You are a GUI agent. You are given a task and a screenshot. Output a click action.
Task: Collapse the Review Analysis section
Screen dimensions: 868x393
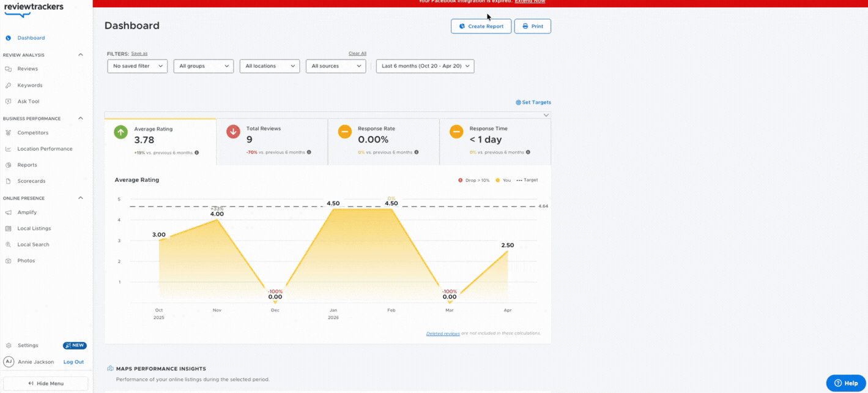(x=80, y=55)
